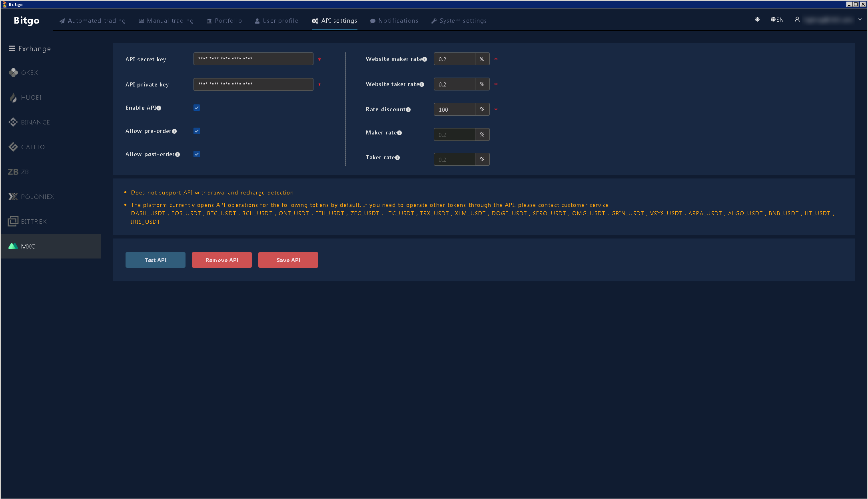Click the DOGE_USDT token text

509,213
